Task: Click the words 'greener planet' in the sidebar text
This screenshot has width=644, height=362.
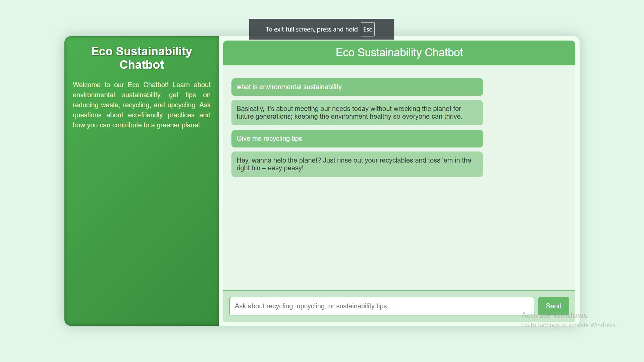Action: 179,125
